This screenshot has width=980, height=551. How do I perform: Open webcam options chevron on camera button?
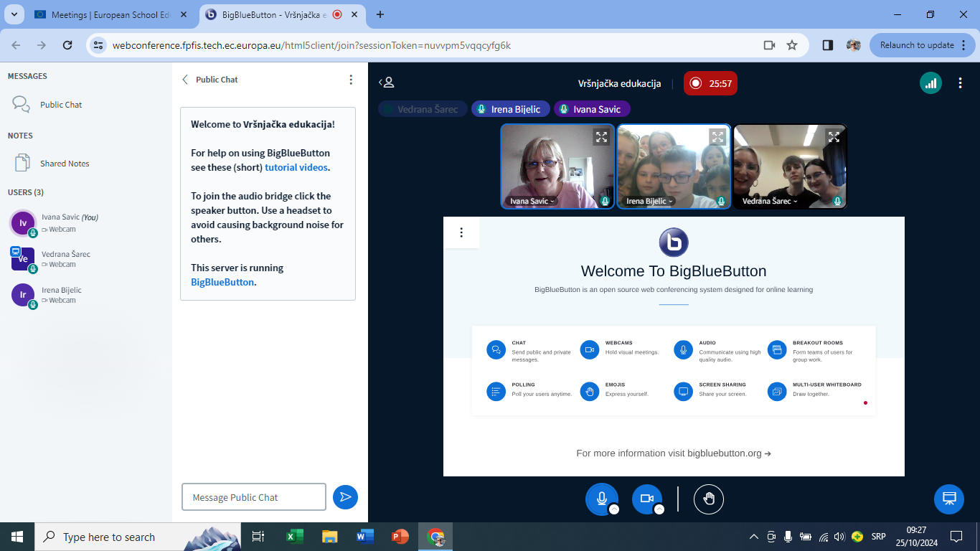coord(659,509)
